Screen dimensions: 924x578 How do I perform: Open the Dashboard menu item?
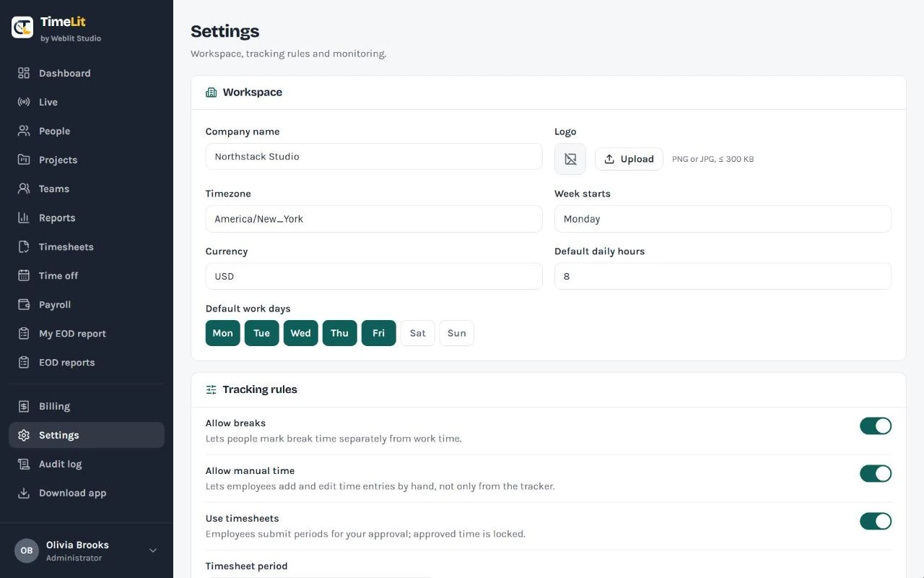pyautogui.click(x=87, y=73)
